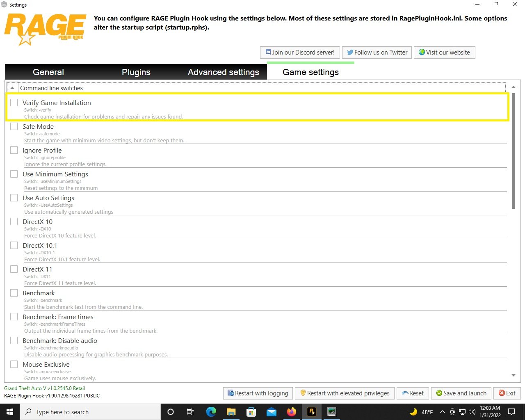Click the 'RAGE Plugin Hook v1.90.1298.16281 PUBLIC' text
Screen dimensions: 525x420
pyautogui.click(x=52, y=396)
